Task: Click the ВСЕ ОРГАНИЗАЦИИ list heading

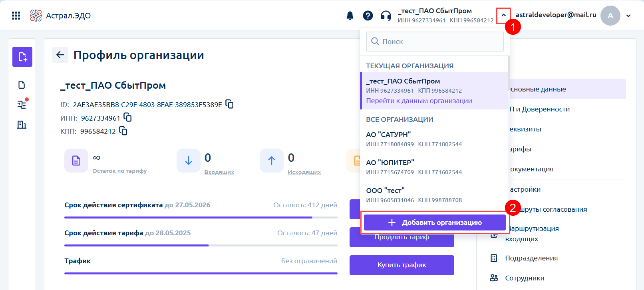Action: (x=400, y=119)
